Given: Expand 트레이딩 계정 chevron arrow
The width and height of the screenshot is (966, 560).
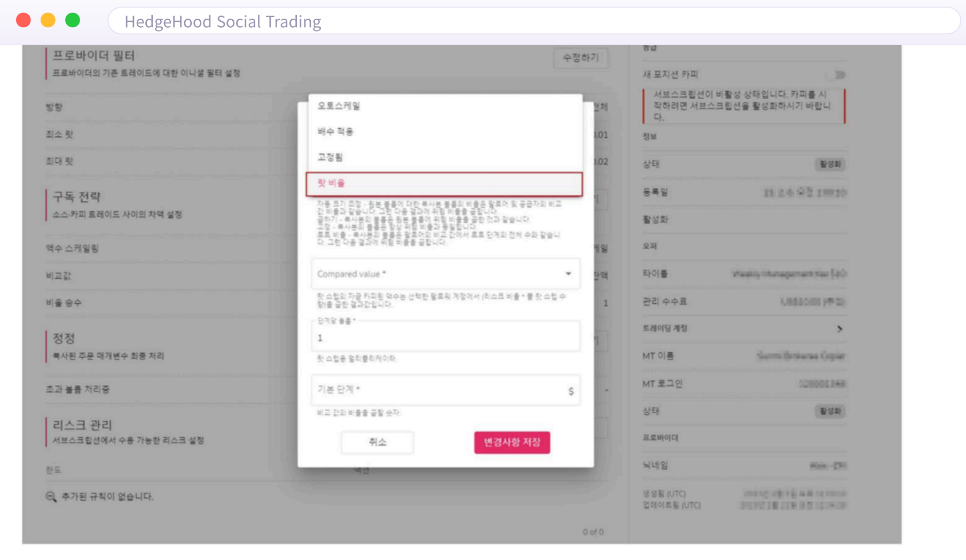Looking at the screenshot, I should tap(839, 329).
